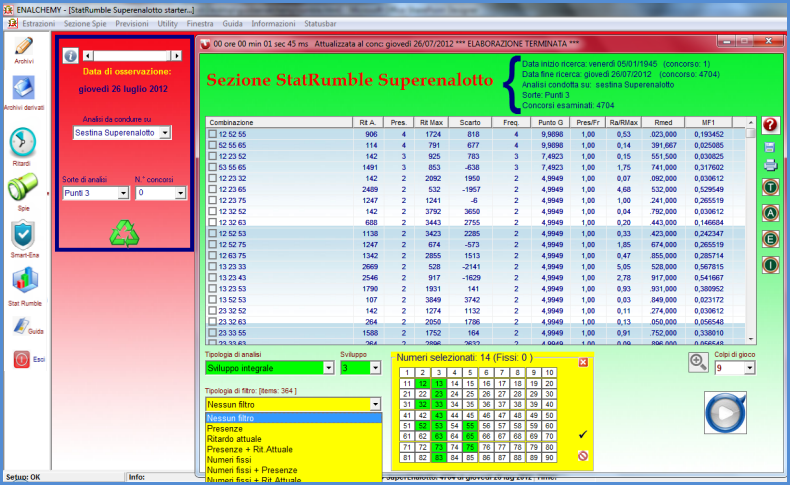Deselect highlighted number 65 in grid
The image size is (790, 485).
tap(470, 436)
